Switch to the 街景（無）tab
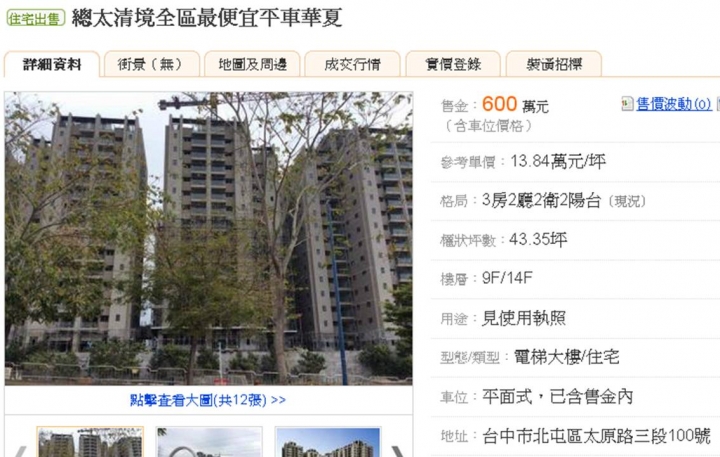This screenshot has width=720, height=457. click(152, 64)
